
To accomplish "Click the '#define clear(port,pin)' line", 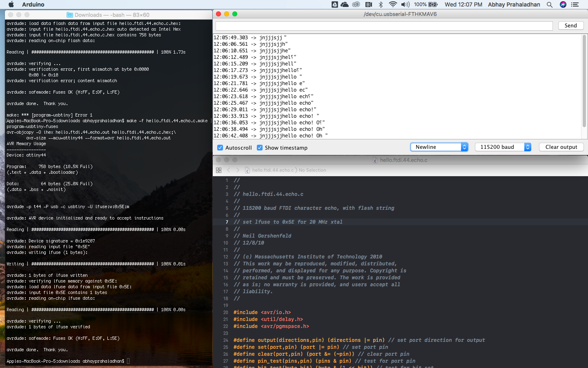I will 321,354.
